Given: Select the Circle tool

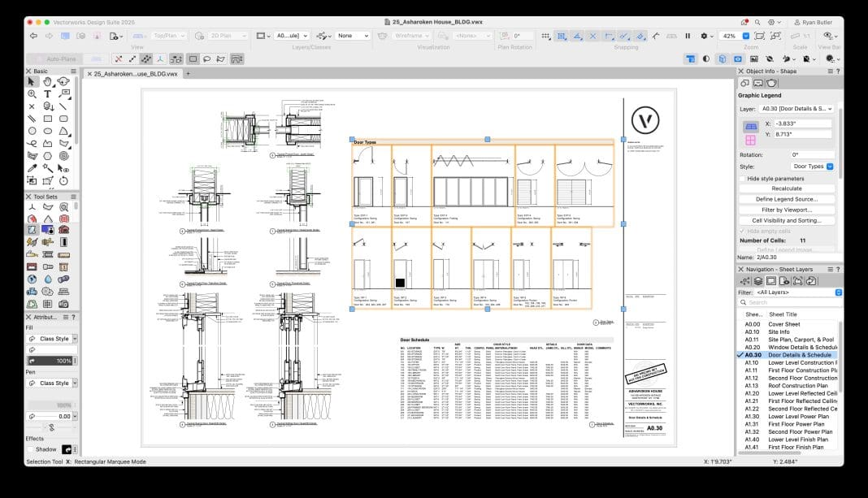Looking at the screenshot, I should [x=32, y=131].
